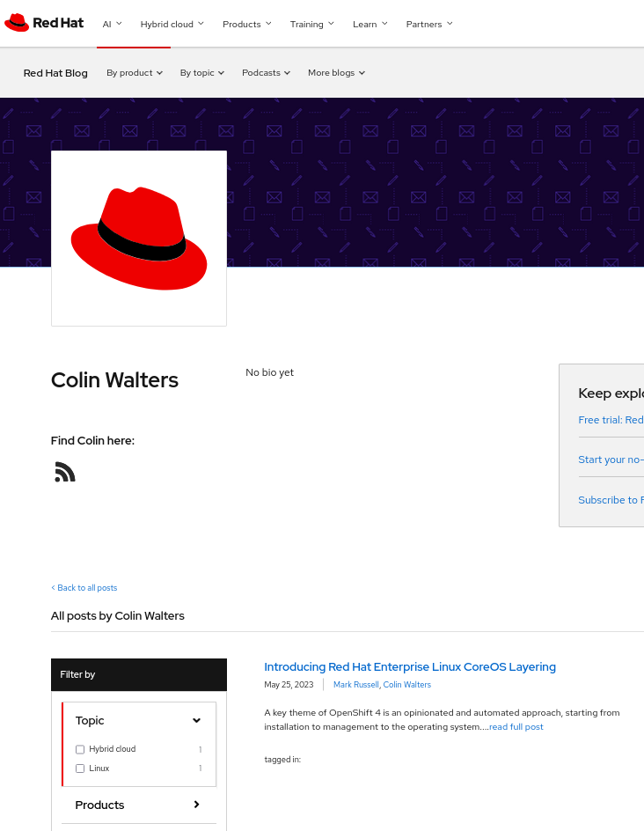
Task: Click read full post link
Action: (x=516, y=726)
